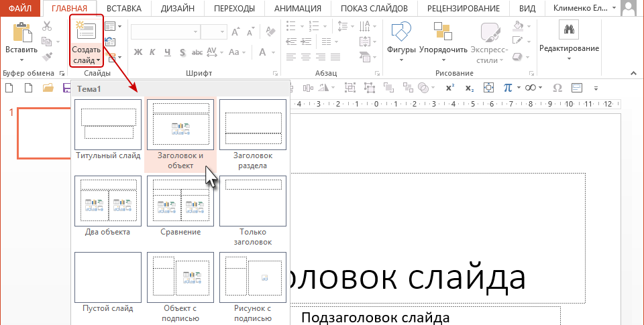Click the subscript x₂ icon
Image resolution: width=644 pixels, height=325 pixels.
pyautogui.click(x=470, y=88)
